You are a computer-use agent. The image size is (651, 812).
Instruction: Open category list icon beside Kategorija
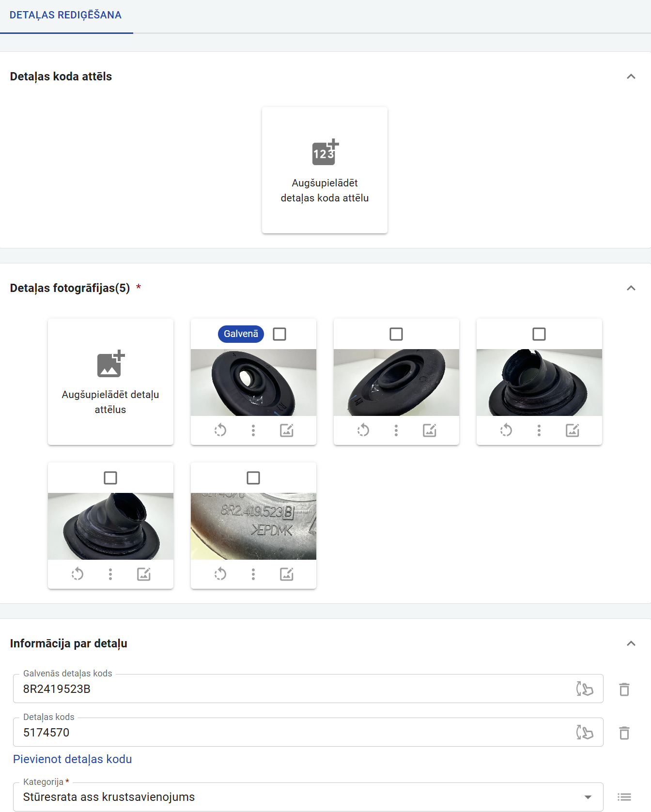(624, 797)
